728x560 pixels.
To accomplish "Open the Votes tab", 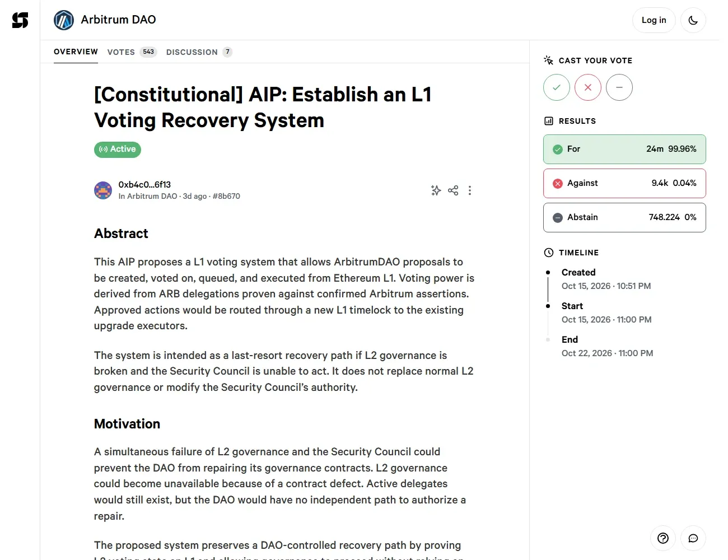I will (x=132, y=52).
